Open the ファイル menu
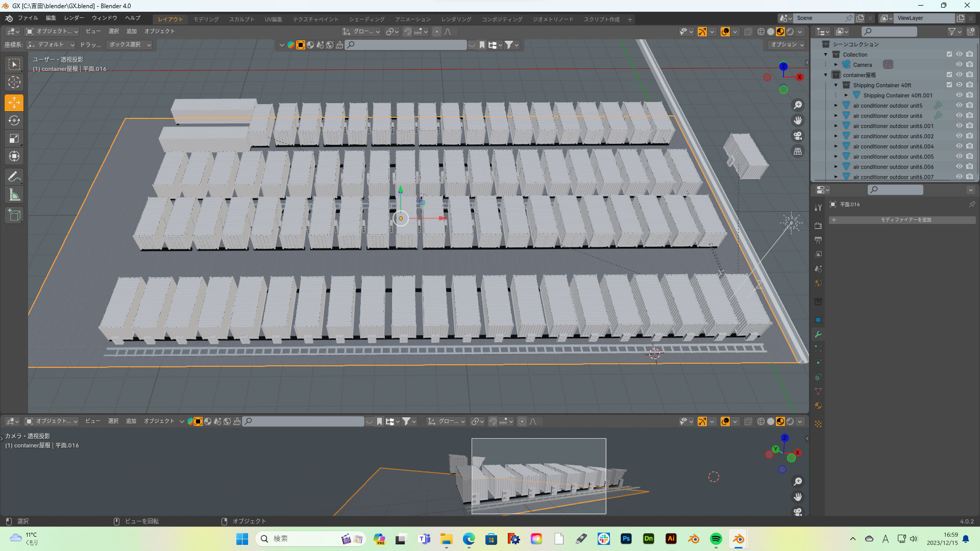 [x=28, y=18]
